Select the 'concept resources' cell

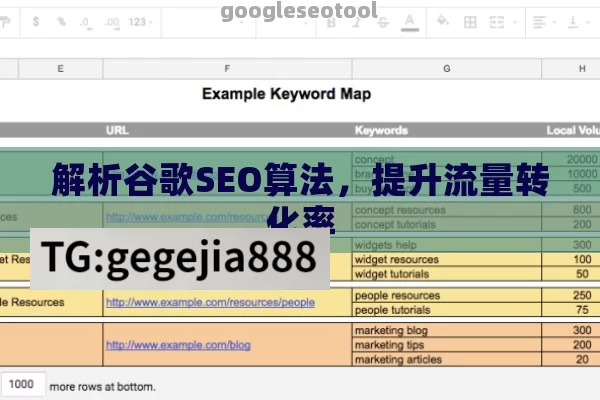(447, 210)
